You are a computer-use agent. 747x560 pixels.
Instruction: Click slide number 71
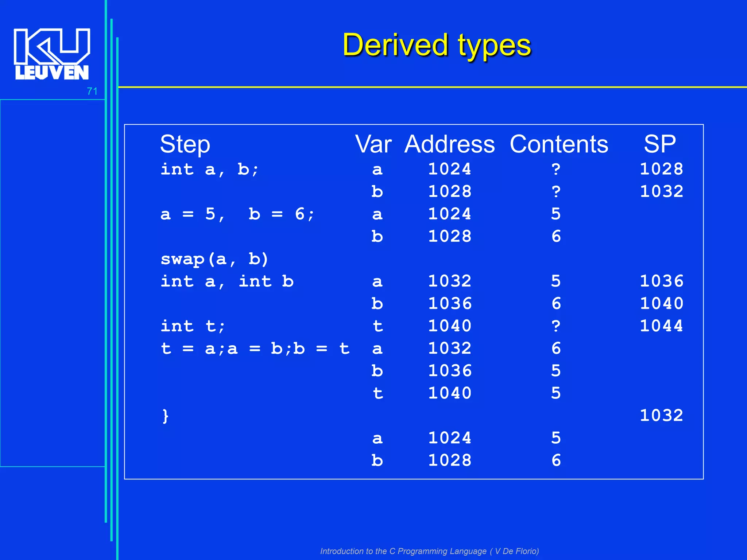tap(92, 91)
